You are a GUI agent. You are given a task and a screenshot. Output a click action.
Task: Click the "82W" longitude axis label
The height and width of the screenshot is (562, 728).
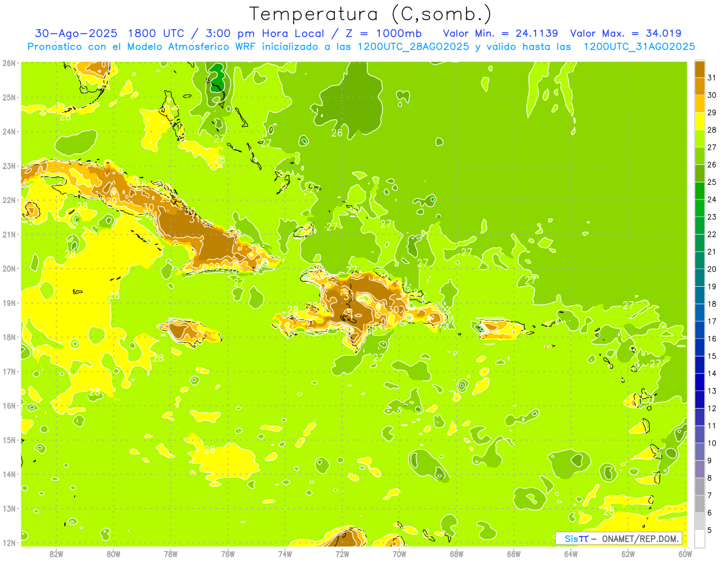tap(56, 554)
